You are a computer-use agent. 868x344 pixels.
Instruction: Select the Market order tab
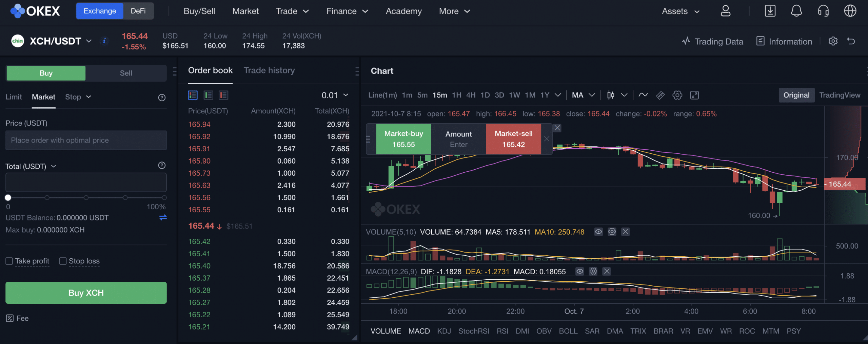pyautogui.click(x=43, y=97)
